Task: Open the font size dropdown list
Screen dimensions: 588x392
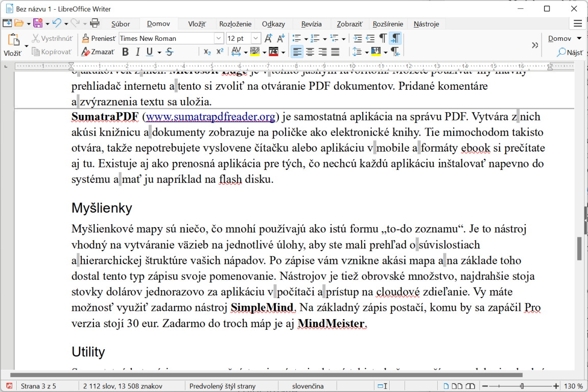Action: pyautogui.click(x=256, y=38)
